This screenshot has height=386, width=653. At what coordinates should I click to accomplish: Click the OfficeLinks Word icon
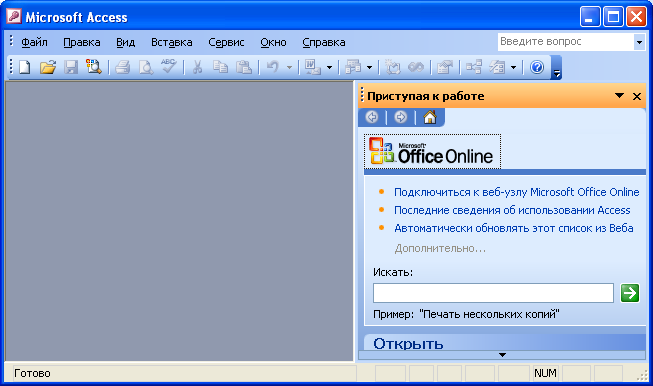[312, 67]
